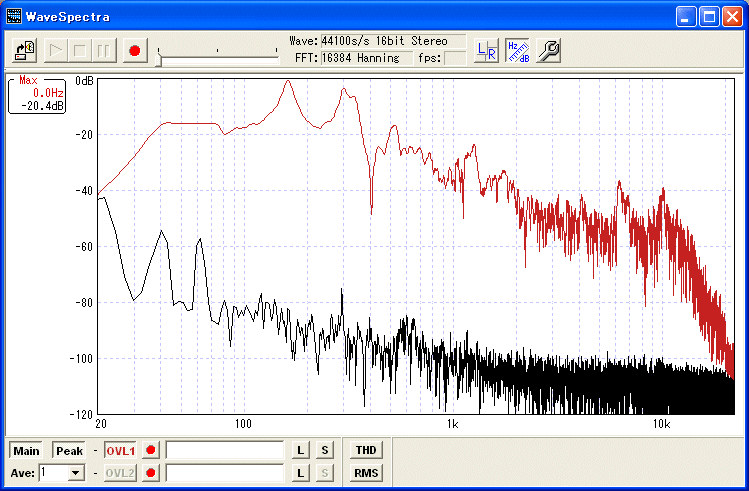Click the OVL1 red record dot
Screen dimensions: 749x491
tap(151, 451)
